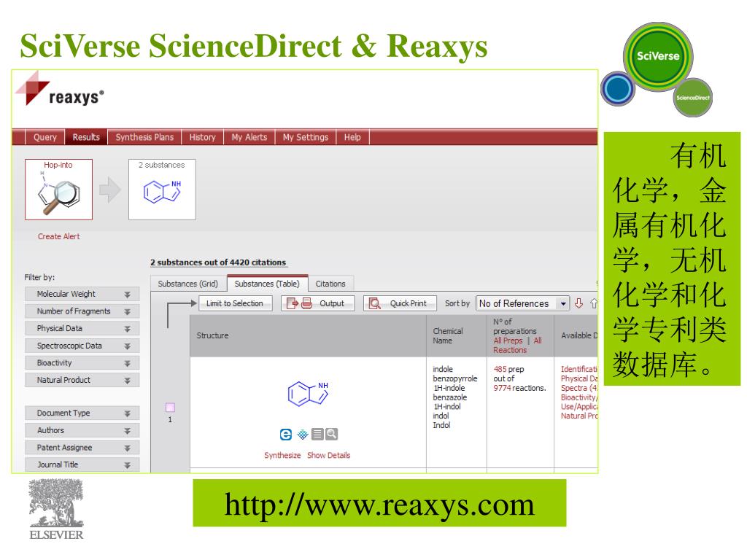Expand the Bioactivity filter
This screenshot has height=560, width=747.
(x=82, y=363)
